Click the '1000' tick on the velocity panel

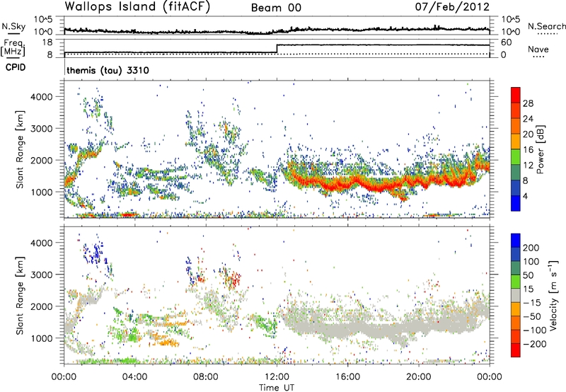pos(41,338)
